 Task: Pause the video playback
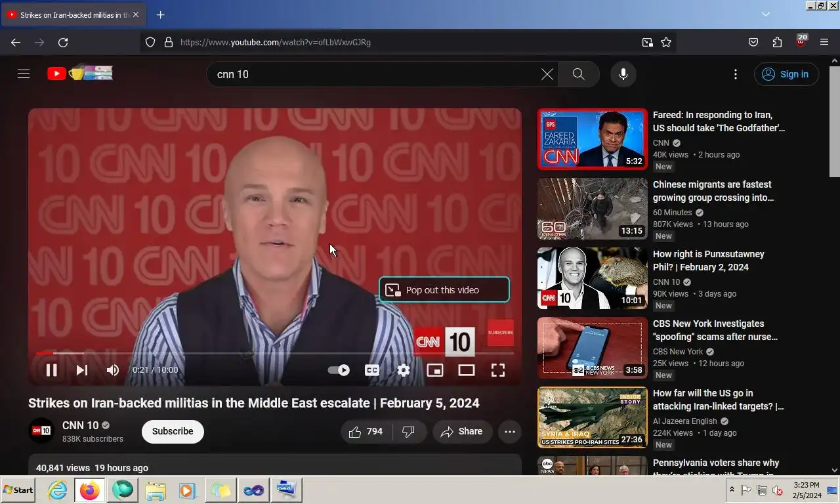51,370
